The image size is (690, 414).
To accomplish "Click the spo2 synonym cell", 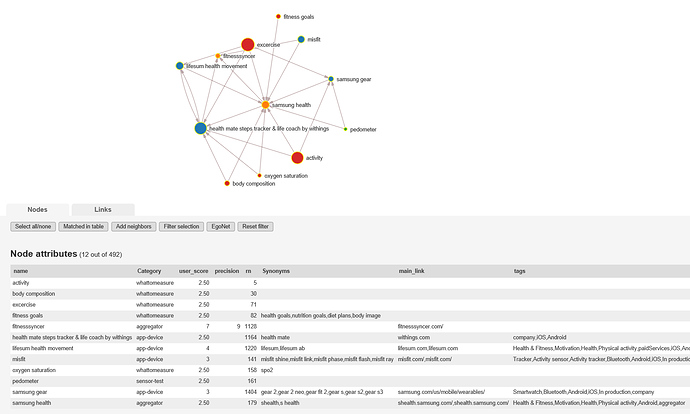I will pos(267,370).
